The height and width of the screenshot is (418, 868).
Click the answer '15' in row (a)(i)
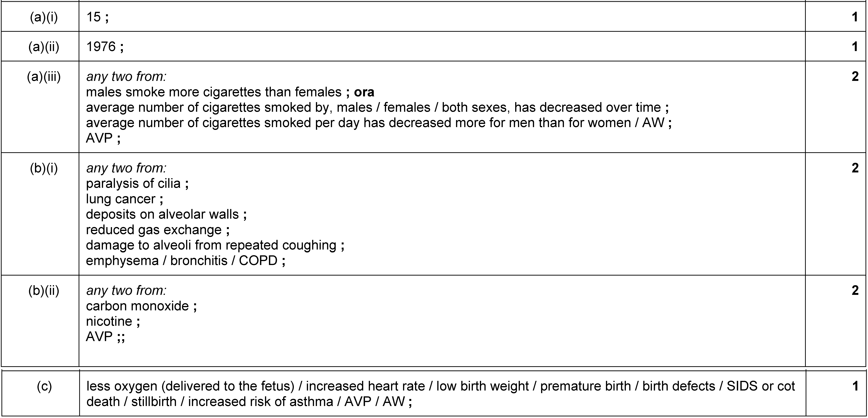[93, 17]
